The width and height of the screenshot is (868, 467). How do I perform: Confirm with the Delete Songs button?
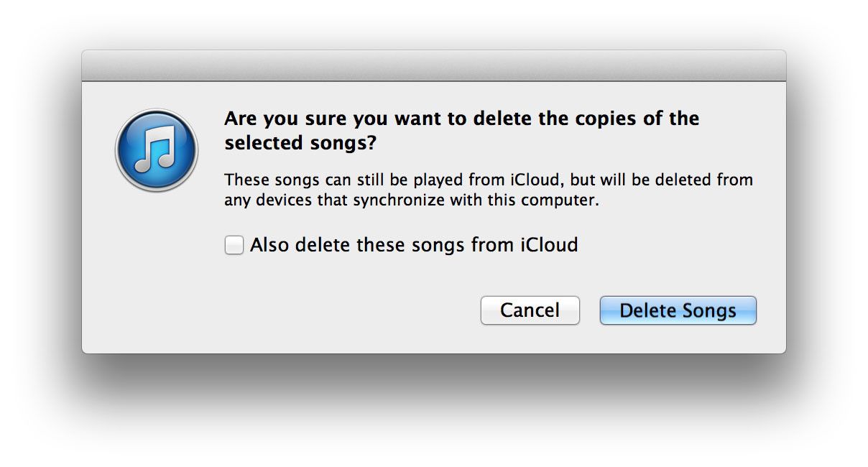click(x=678, y=310)
